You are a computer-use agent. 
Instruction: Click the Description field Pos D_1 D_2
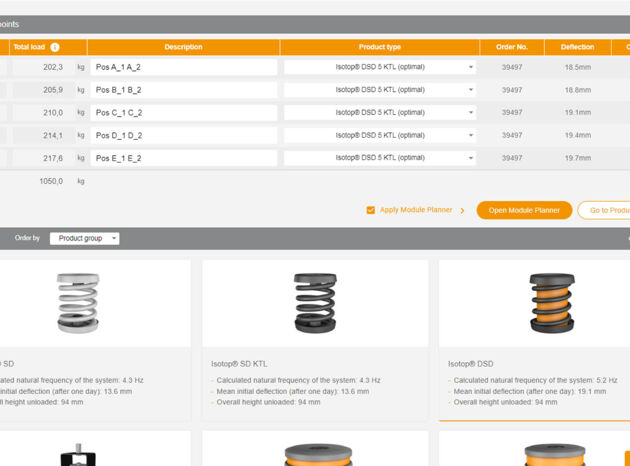183,135
